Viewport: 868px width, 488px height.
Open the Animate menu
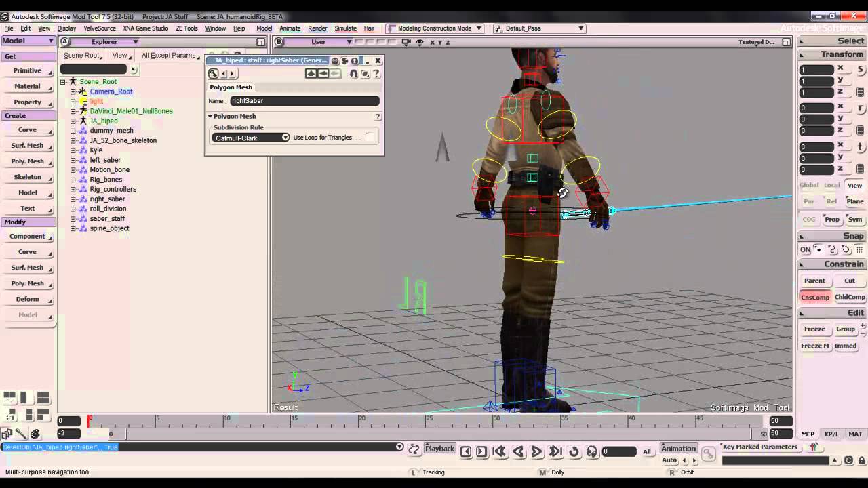pos(290,28)
